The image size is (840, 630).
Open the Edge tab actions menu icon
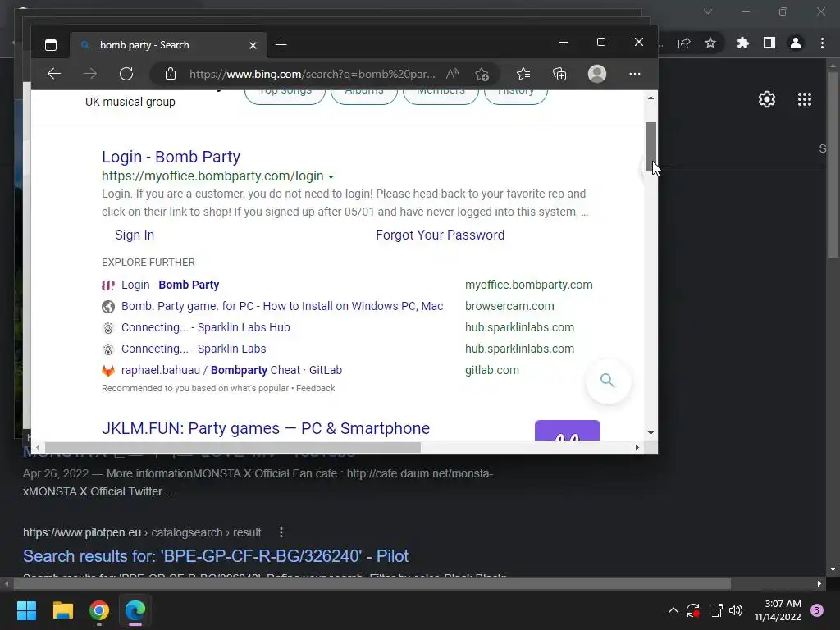click(51, 45)
